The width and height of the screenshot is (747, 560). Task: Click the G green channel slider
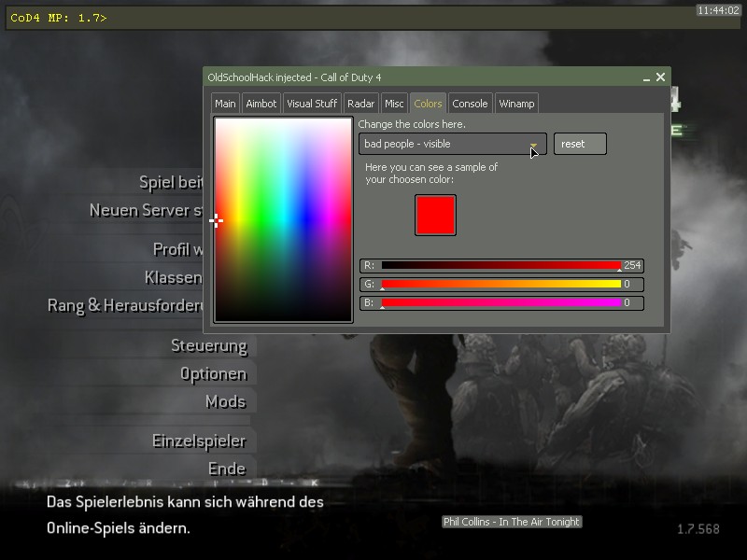[x=501, y=285]
